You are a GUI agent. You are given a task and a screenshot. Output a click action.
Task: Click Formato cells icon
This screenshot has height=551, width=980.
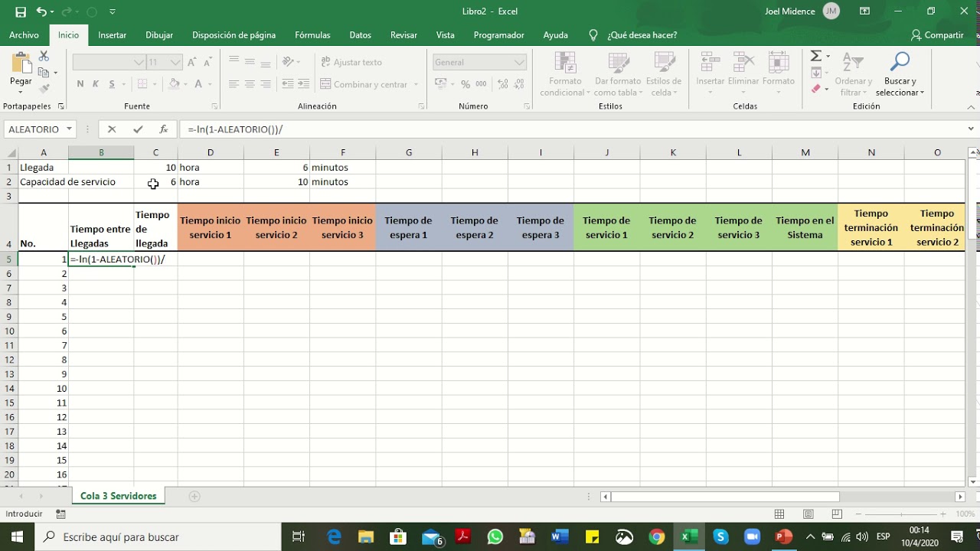click(x=778, y=63)
